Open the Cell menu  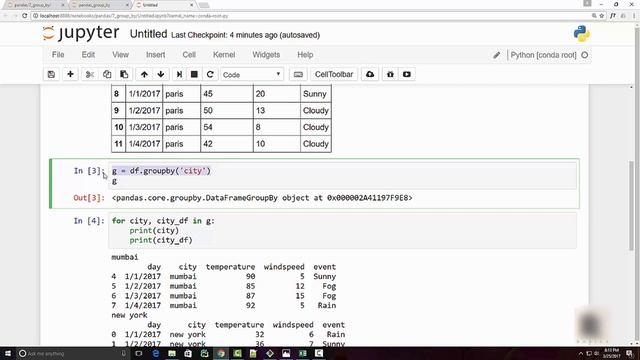pyautogui.click(x=189, y=55)
